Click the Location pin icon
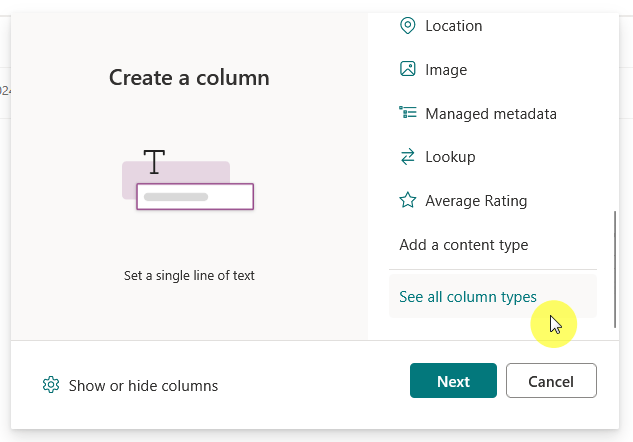Image resolution: width=633 pixels, height=442 pixels. [x=407, y=26]
